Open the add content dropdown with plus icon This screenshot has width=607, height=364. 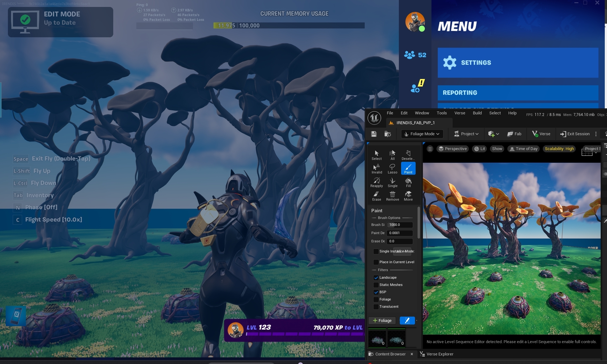(x=493, y=134)
